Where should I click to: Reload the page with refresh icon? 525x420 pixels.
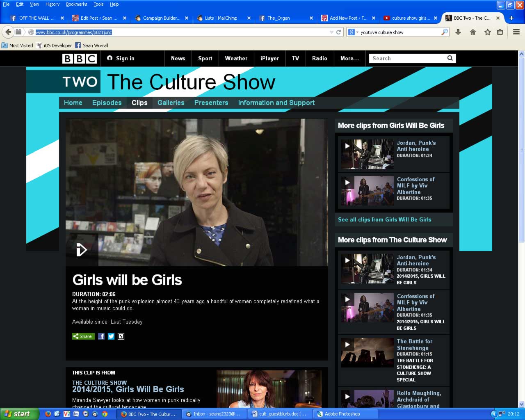339,32
